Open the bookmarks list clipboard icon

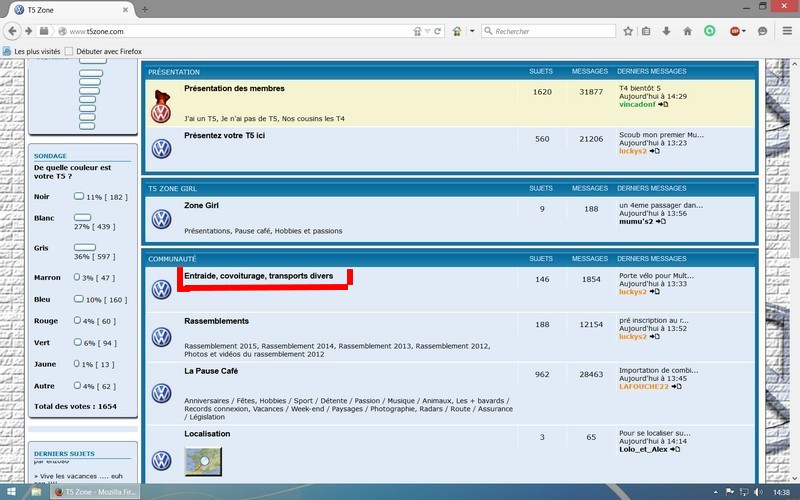(x=646, y=31)
